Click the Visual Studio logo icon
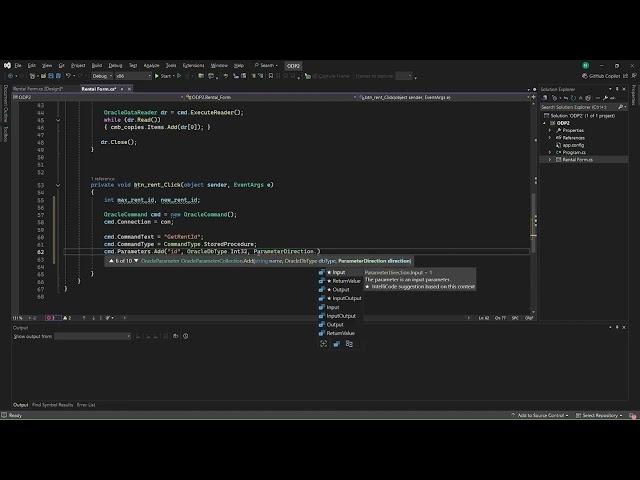The width and height of the screenshot is (640, 480). coord(7,65)
